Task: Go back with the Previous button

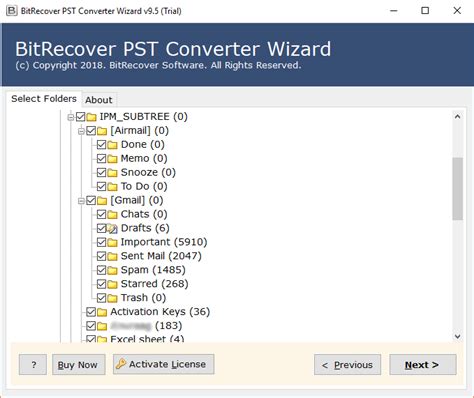Action: pyautogui.click(x=347, y=365)
